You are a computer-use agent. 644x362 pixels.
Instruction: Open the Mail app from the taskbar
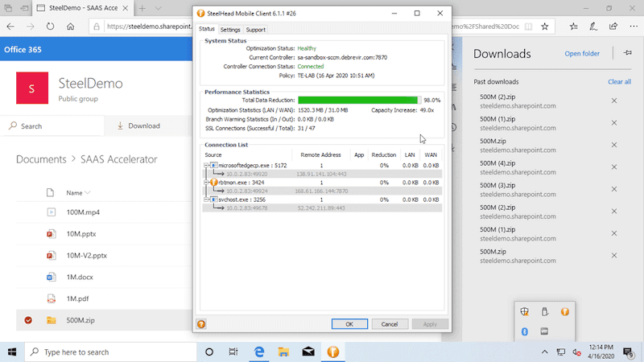(308, 352)
